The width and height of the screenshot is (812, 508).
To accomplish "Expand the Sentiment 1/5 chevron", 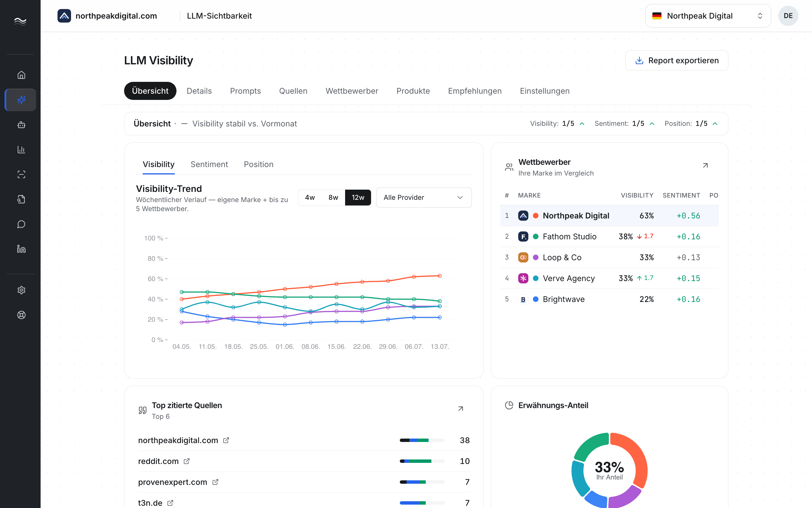I will click(x=652, y=124).
